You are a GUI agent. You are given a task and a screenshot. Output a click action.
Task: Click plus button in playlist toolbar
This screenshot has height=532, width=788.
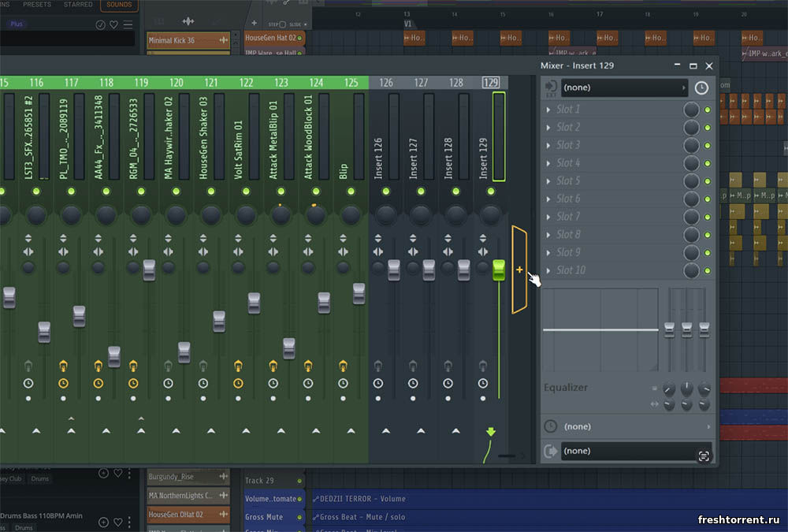(254, 23)
